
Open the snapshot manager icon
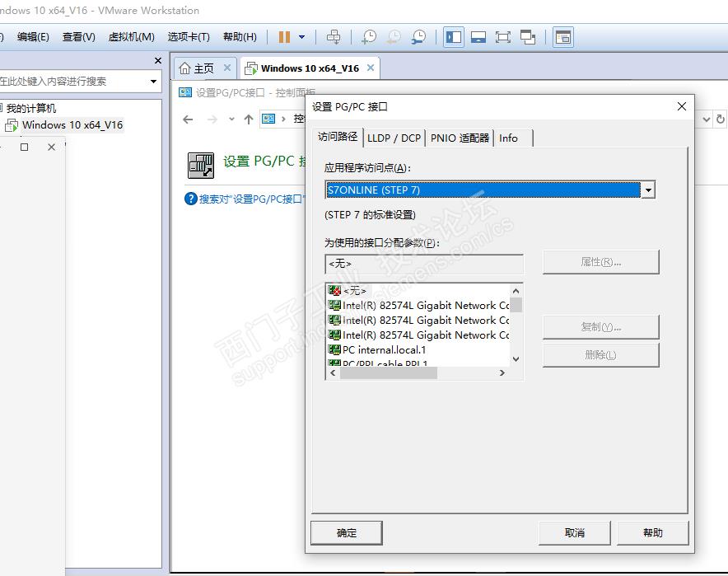(419, 37)
